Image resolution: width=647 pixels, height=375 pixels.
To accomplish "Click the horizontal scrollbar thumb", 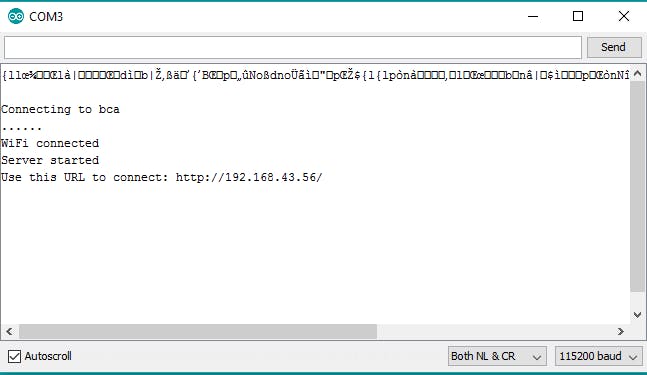I will [x=198, y=331].
